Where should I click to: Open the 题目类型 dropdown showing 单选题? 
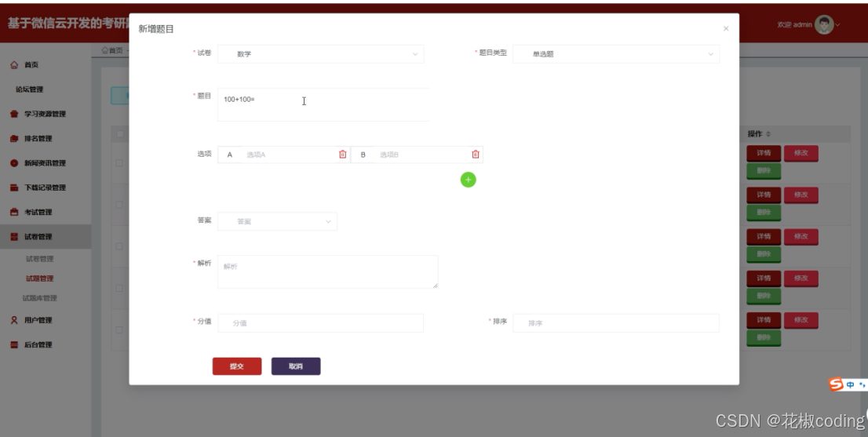616,53
